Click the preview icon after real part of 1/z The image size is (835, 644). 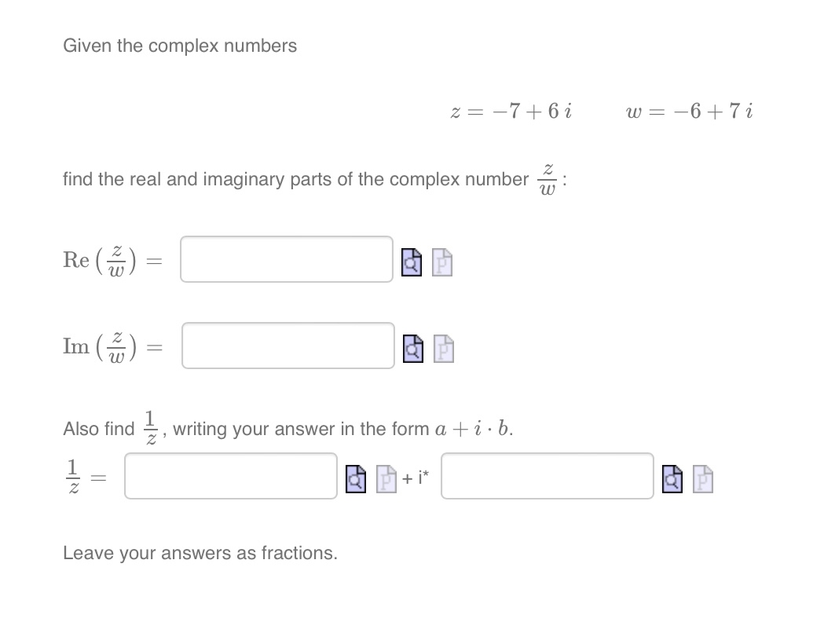point(385,478)
